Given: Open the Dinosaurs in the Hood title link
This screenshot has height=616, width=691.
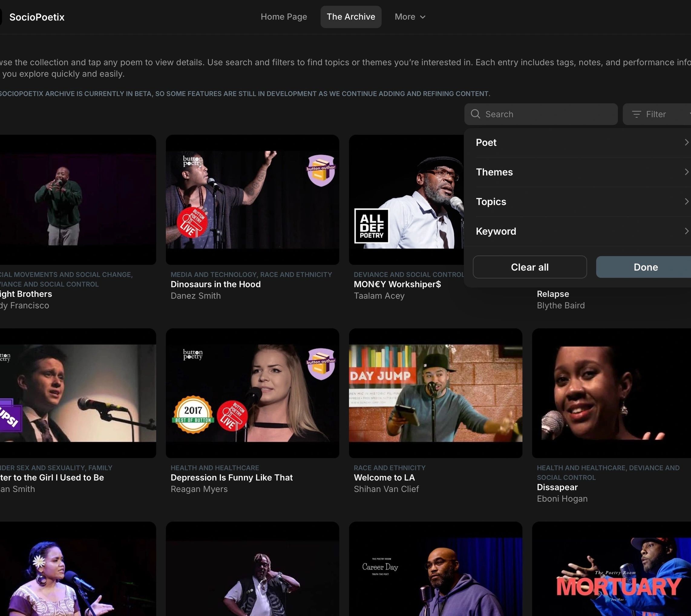Looking at the screenshot, I should (x=216, y=284).
